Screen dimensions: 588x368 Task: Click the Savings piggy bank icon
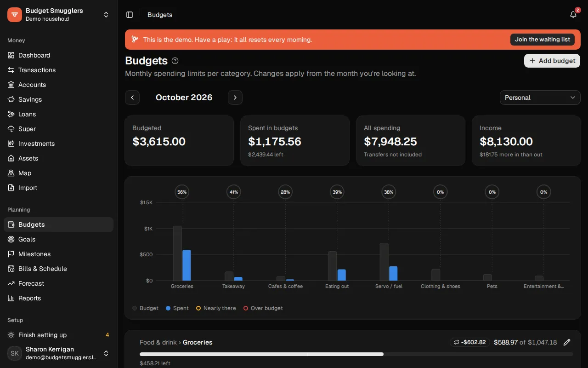pos(11,99)
